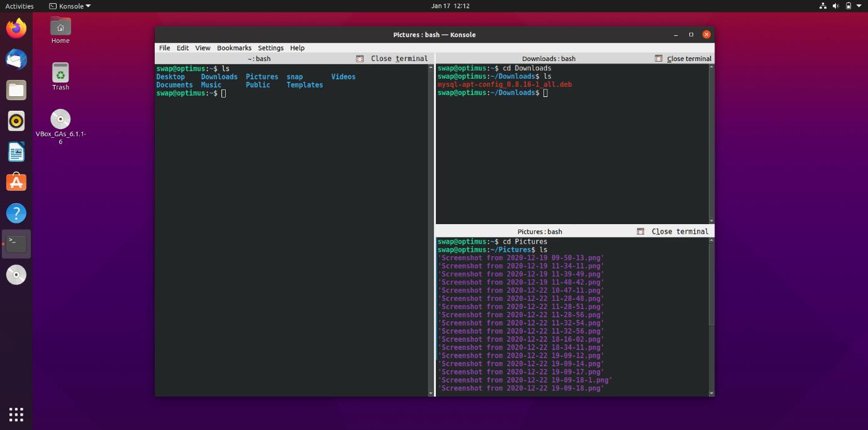
Task: Open the View menu in Konsole
Action: pyautogui.click(x=203, y=48)
